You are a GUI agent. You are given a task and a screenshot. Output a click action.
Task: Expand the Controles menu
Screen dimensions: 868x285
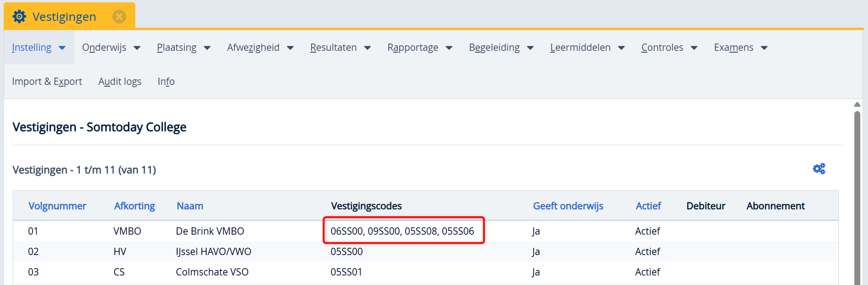(669, 48)
